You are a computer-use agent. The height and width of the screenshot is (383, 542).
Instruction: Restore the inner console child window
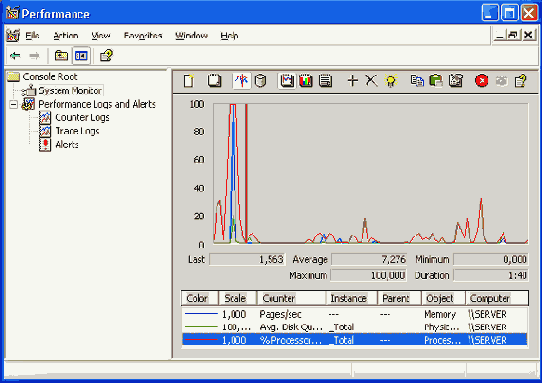[514, 35]
